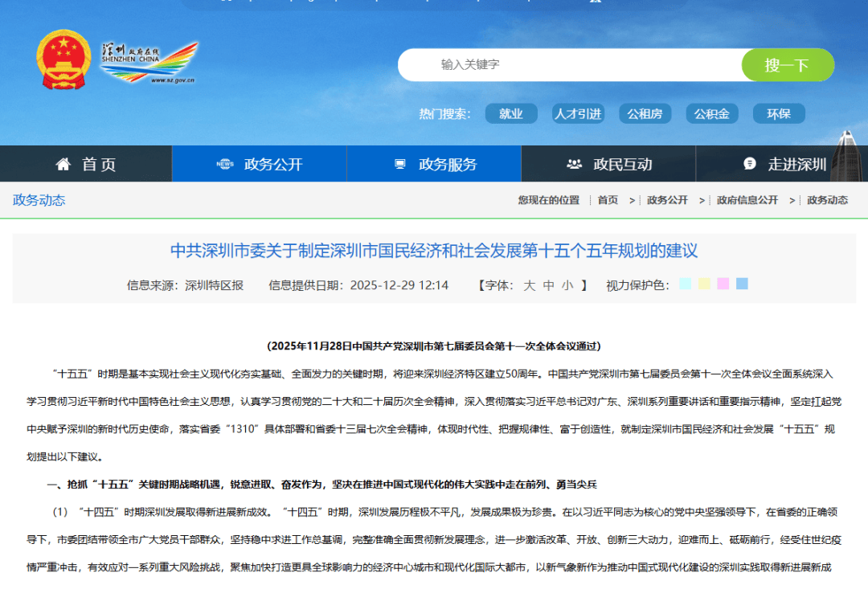Click the house icon beside 首页
Screen dimensions: 868x589
(x=63, y=164)
